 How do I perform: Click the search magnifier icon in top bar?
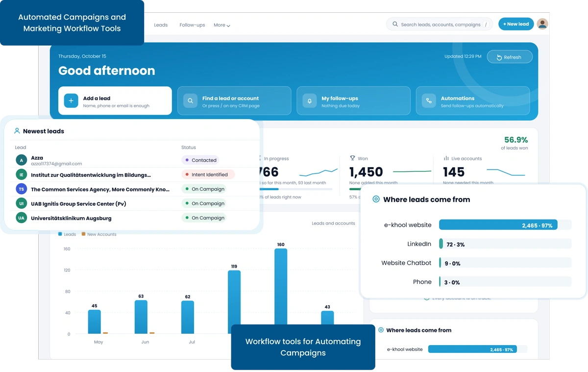395,24
